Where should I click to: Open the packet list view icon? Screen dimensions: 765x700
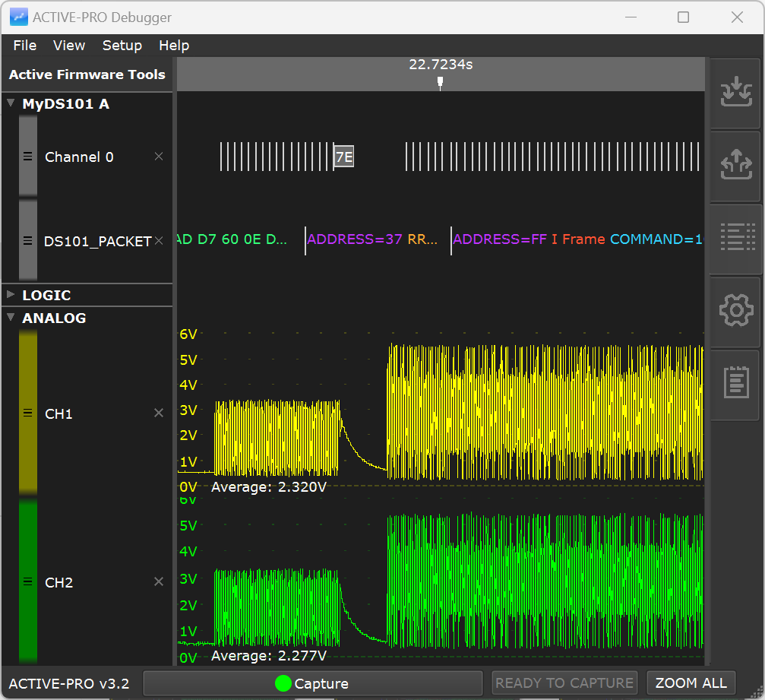[x=735, y=236]
